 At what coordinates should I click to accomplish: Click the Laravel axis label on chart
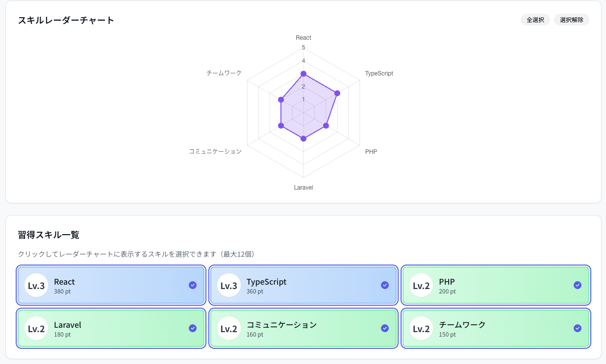(303, 188)
